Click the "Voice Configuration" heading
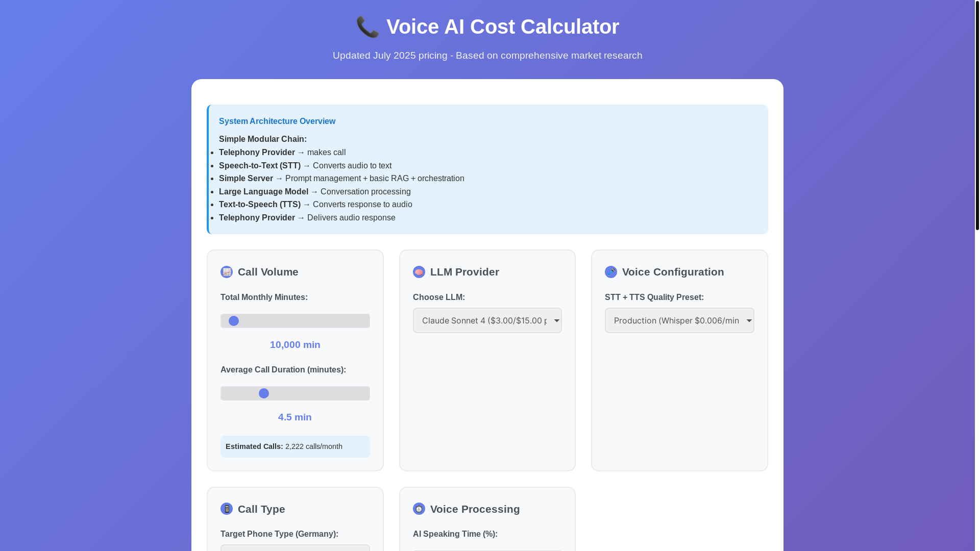Screen dimensions: 980x551 click(x=673, y=272)
